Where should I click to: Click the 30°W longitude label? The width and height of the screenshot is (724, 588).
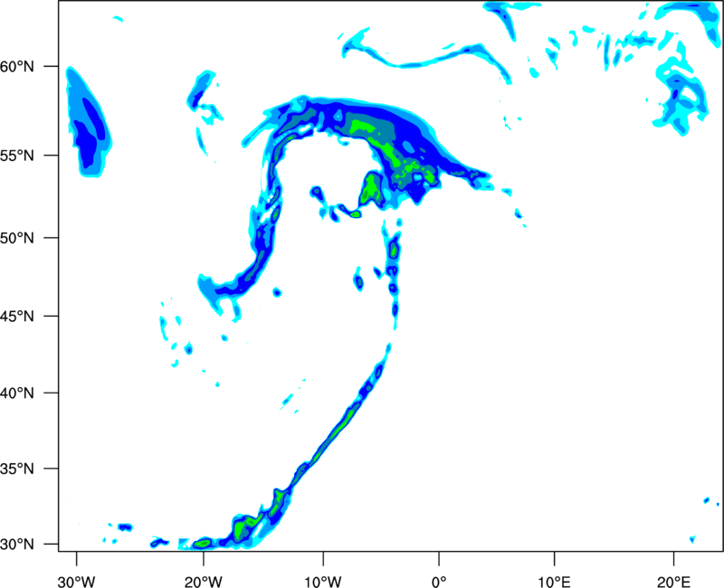[x=77, y=582]
